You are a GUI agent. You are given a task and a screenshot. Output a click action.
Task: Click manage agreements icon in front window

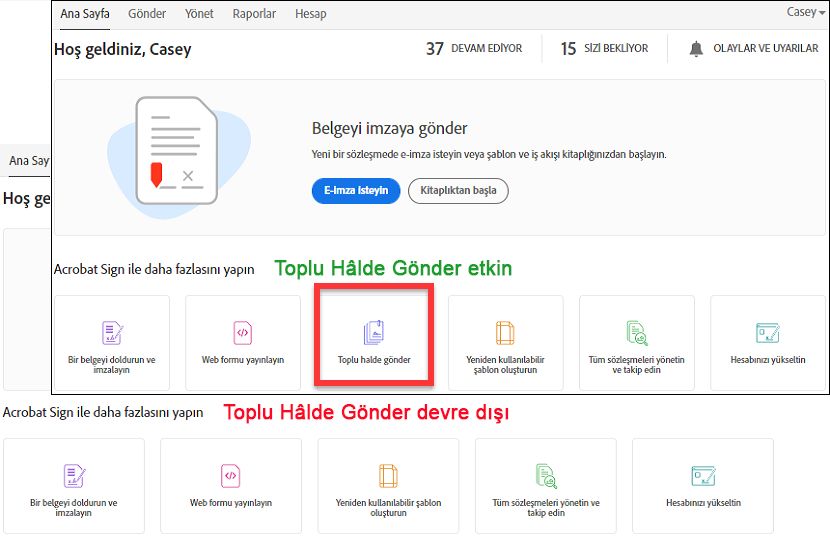[637, 333]
